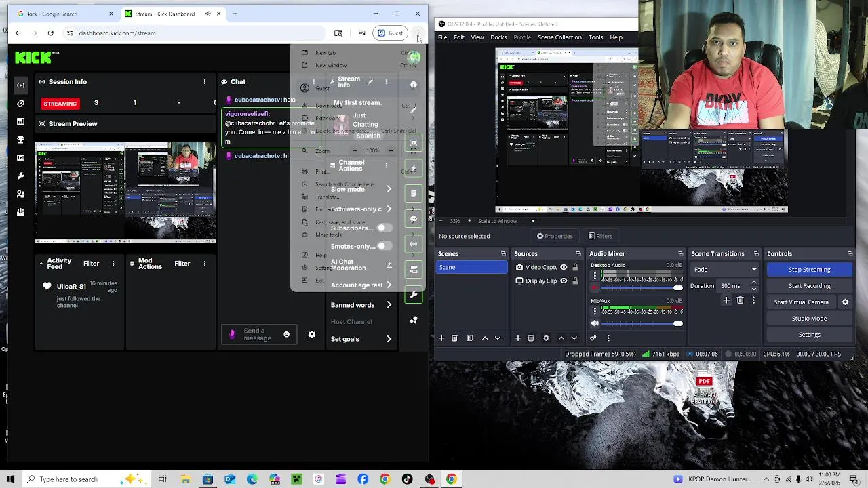Viewport: 868px width, 488px height.
Task: Toggle visibility of Display Capture source
Action: [x=564, y=281]
